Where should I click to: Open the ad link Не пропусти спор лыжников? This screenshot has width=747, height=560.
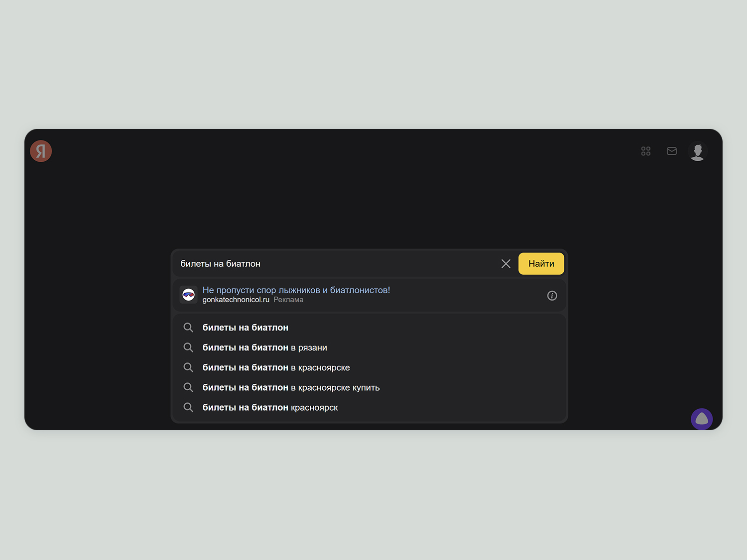296,290
